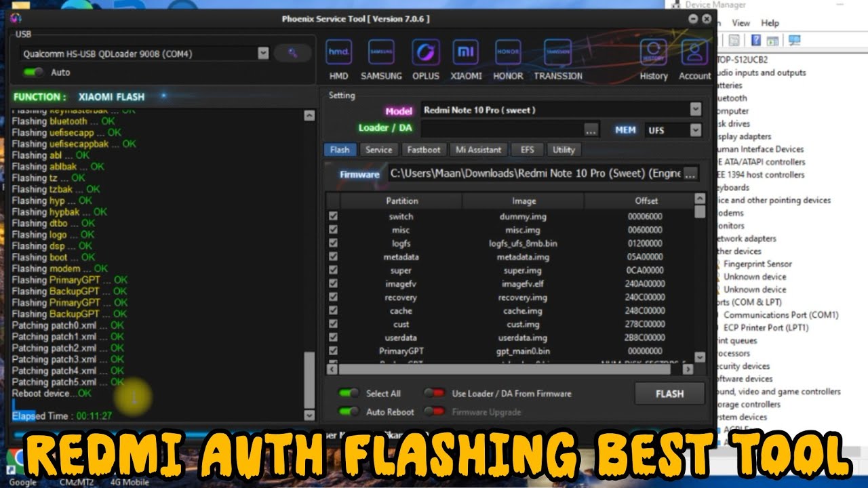
Task: Click the Fingerprint Sensor device icon
Action: pos(719,264)
